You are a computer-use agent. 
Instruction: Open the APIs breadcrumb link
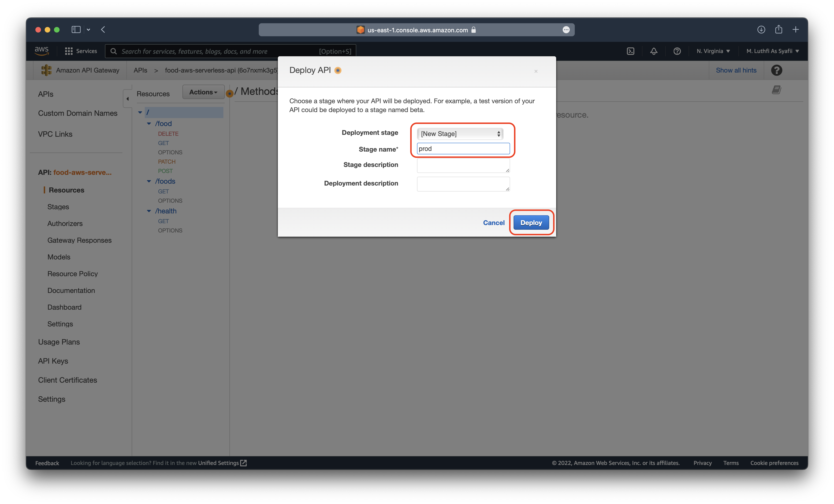[x=140, y=70]
